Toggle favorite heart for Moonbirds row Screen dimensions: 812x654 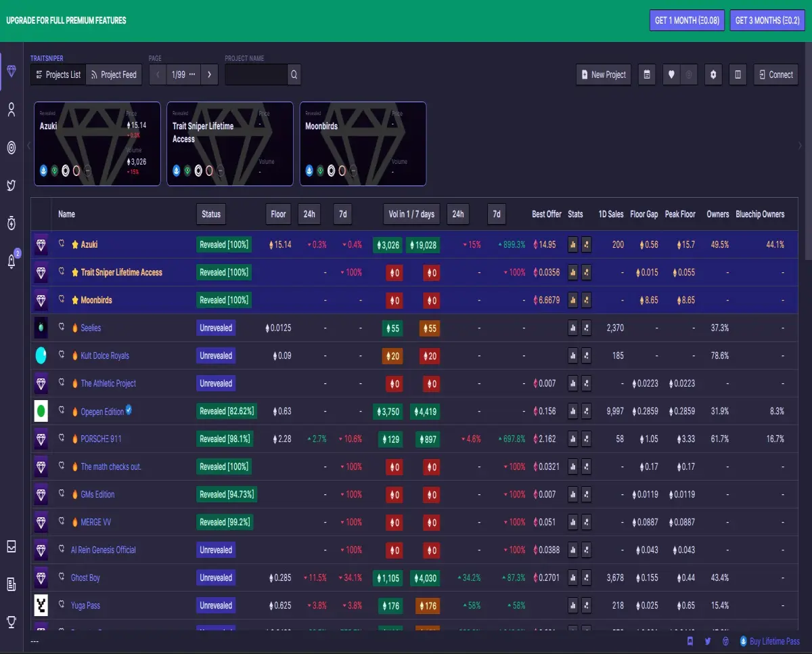pyautogui.click(x=62, y=299)
